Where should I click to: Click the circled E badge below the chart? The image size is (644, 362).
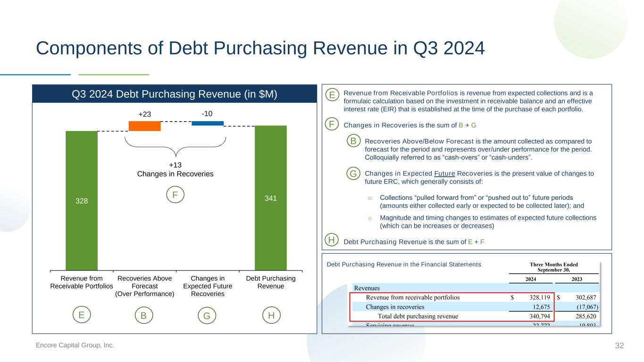[x=82, y=315]
